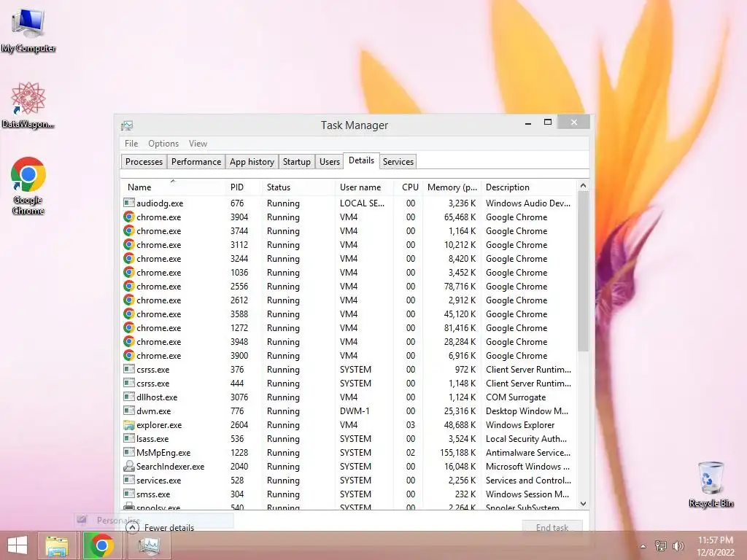Select memory value 65,468 K
This screenshot has height=560, width=747.
[460, 217]
